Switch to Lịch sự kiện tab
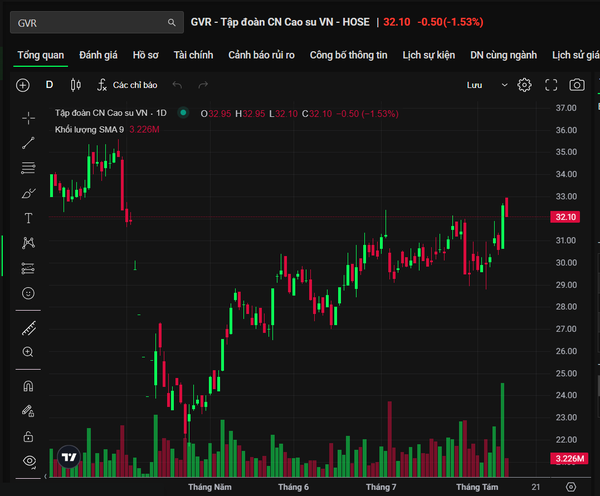600x496 pixels. 429,55
